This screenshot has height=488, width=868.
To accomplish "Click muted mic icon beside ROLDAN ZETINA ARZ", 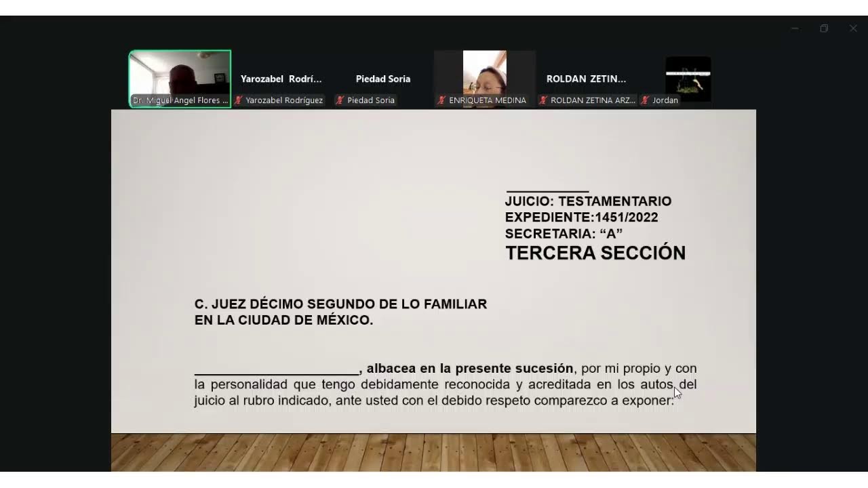I will click(x=544, y=100).
